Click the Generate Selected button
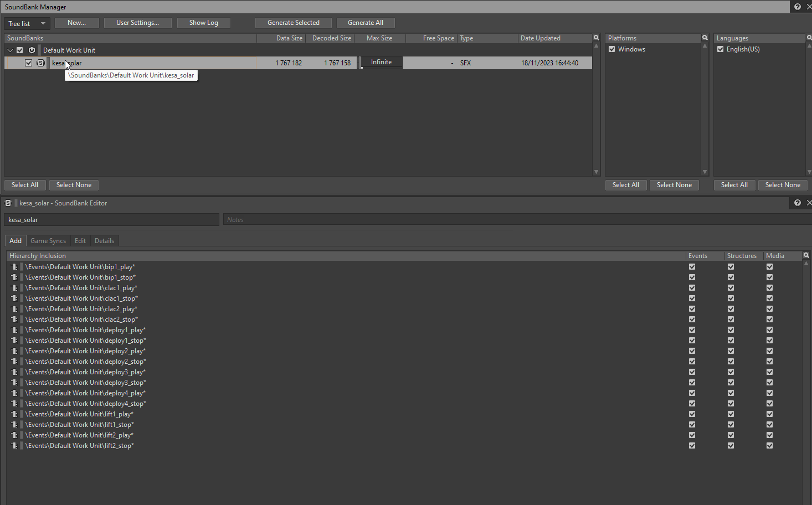 [293, 23]
